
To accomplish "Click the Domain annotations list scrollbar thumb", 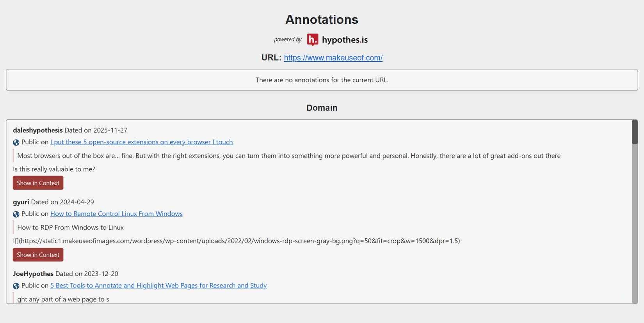I will pyautogui.click(x=635, y=133).
